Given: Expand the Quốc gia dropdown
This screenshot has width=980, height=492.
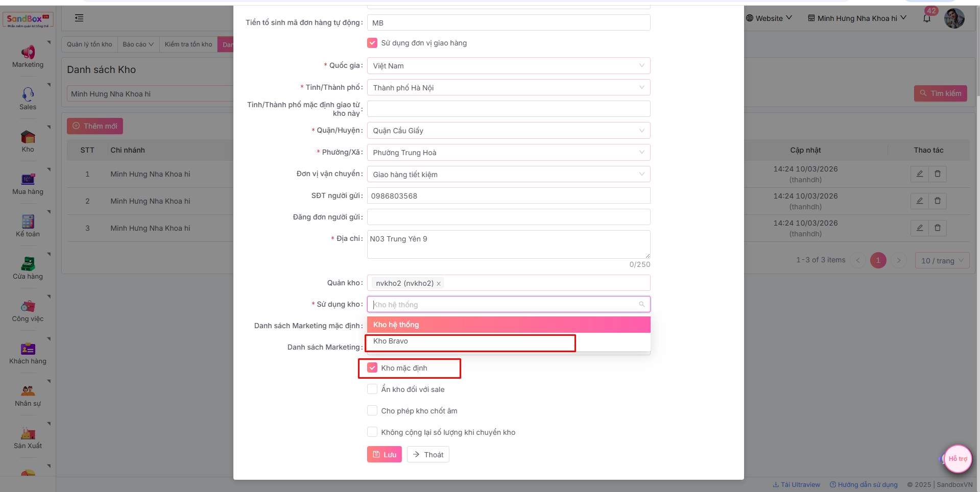Looking at the screenshot, I should pyautogui.click(x=508, y=66).
